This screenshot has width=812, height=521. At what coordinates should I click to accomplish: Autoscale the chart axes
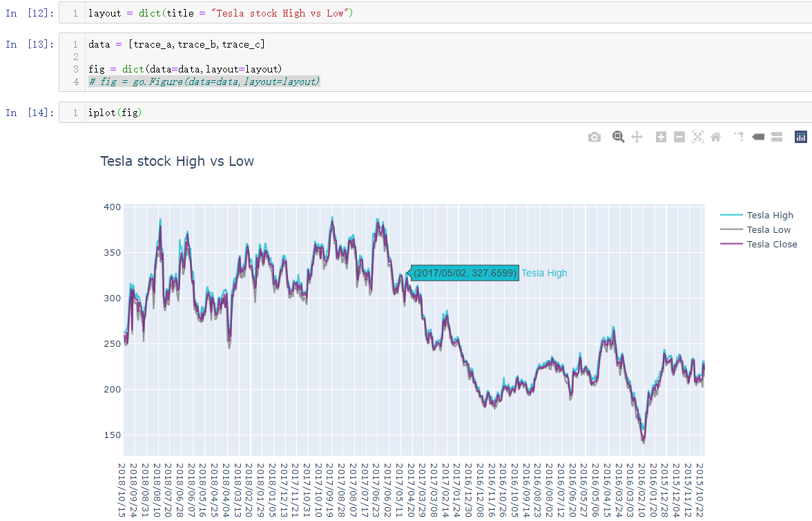click(697, 137)
